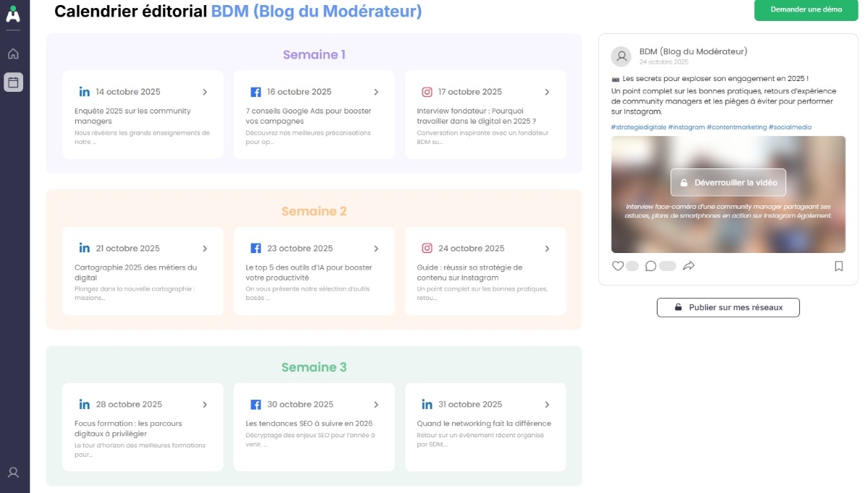Click the app logo at top left
The width and height of the screenshot is (868, 493).
(x=13, y=14)
